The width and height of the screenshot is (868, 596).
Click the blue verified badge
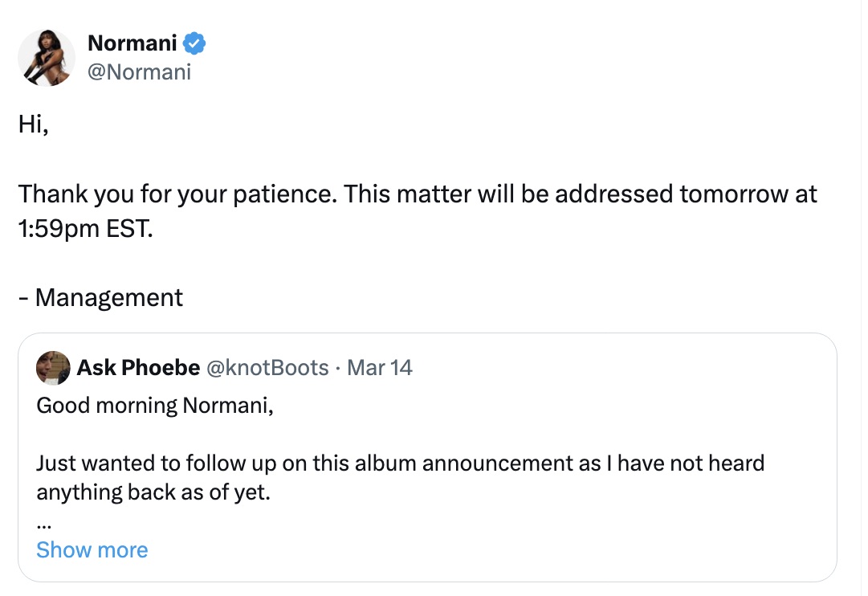[x=195, y=43]
